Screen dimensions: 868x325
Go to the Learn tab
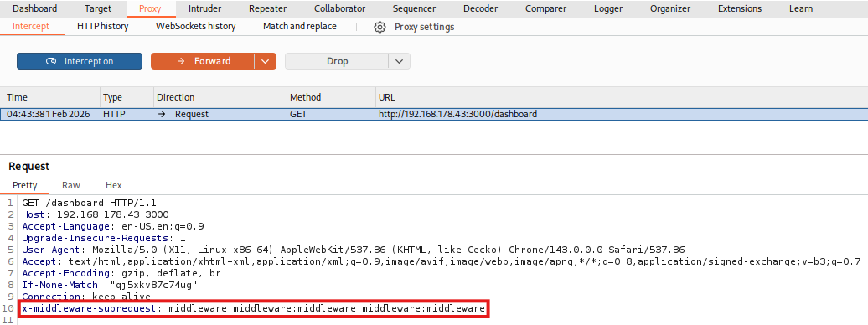tap(801, 8)
